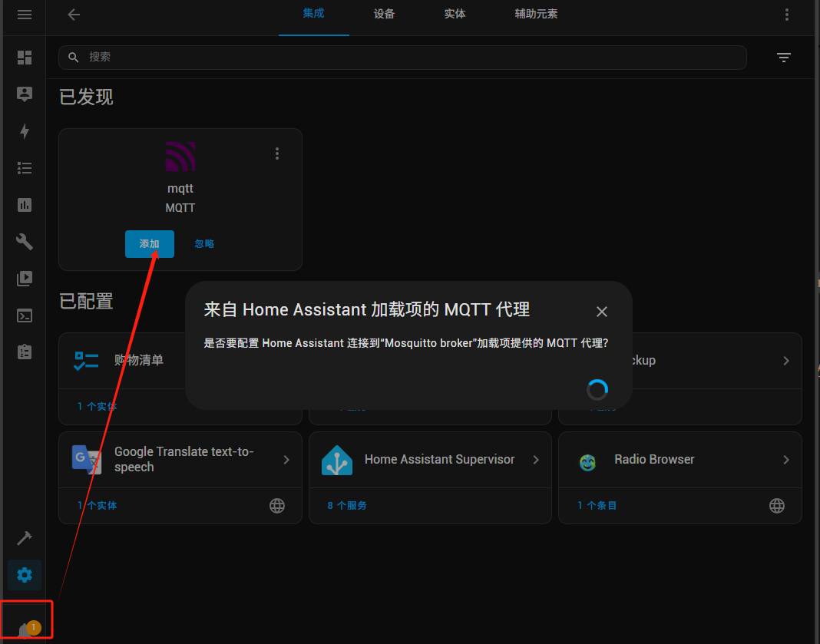Open the mqtt card three-dot menu

(x=277, y=154)
